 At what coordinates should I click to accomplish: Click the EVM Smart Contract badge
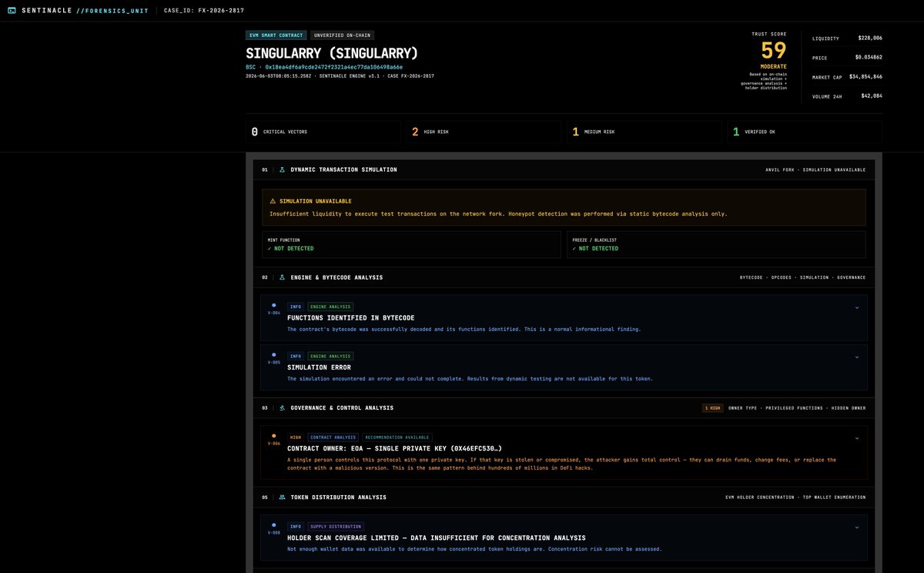[x=276, y=35]
